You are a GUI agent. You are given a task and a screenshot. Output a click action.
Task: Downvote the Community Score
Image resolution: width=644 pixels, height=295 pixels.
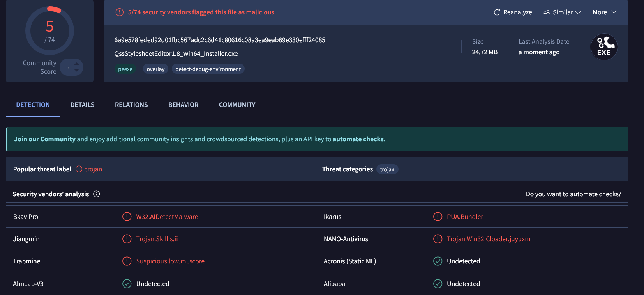tap(76, 71)
